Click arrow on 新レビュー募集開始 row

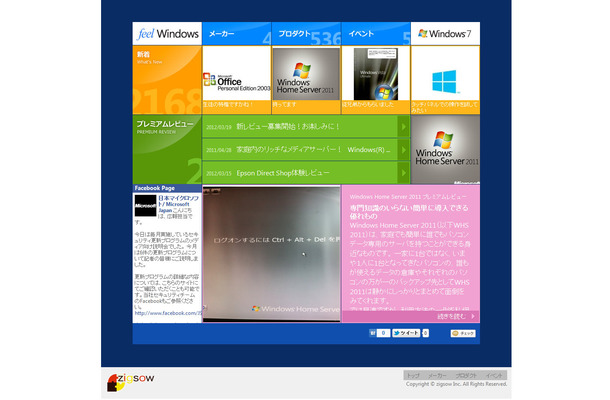coord(404,126)
